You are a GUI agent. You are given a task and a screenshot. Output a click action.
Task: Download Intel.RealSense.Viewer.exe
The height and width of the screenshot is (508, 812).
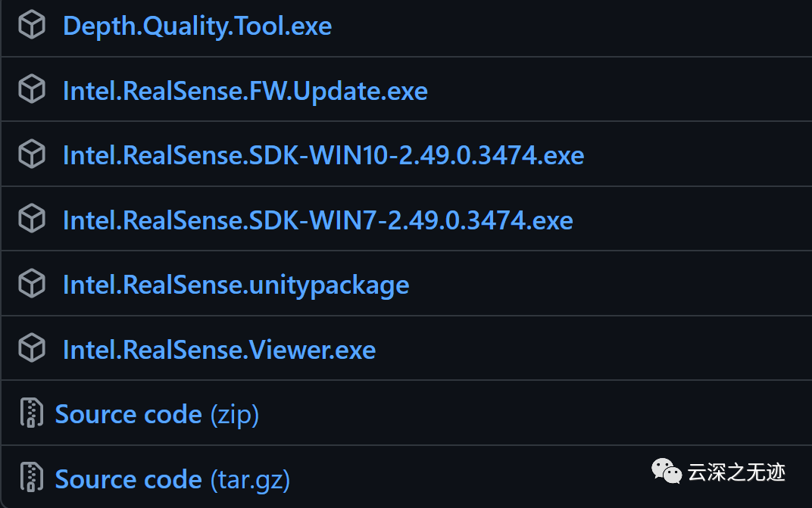click(x=219, y=350)
